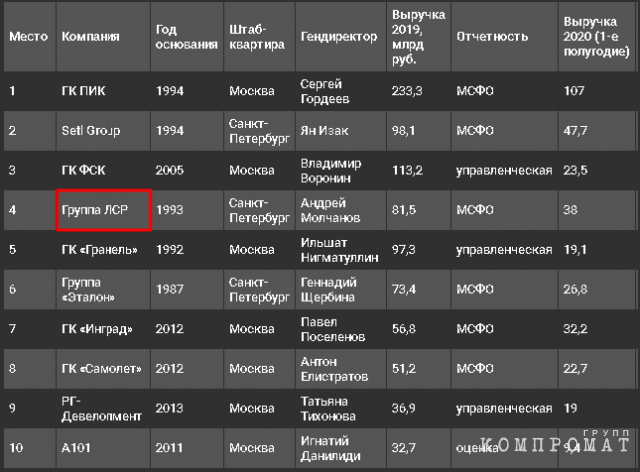Click director name 'Татьяна Тихонова'
Viewport: 640px width, 472px height.
coord(328,409)
